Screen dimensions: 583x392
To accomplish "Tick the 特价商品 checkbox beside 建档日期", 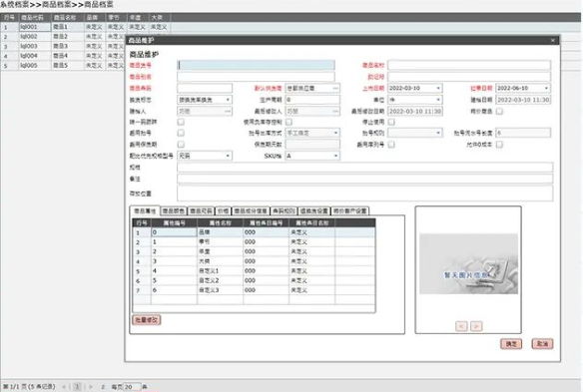I will pyautogui.click(x=499, y=111).
